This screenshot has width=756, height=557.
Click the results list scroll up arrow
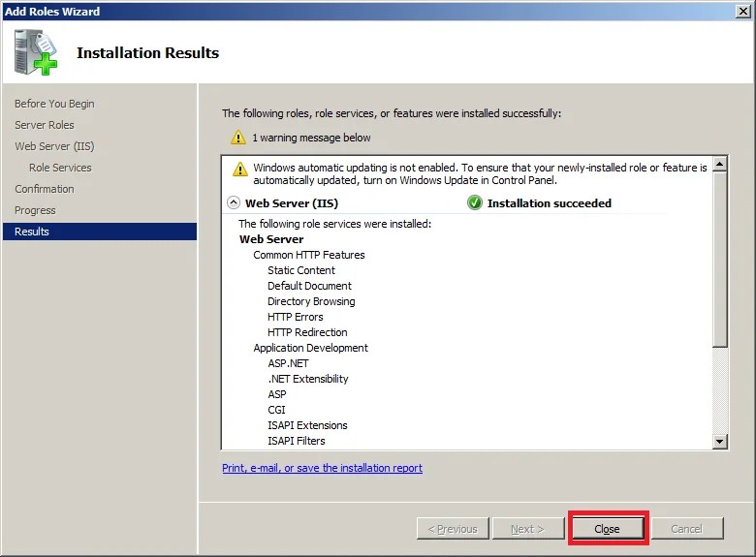click(x=720, y=165)
